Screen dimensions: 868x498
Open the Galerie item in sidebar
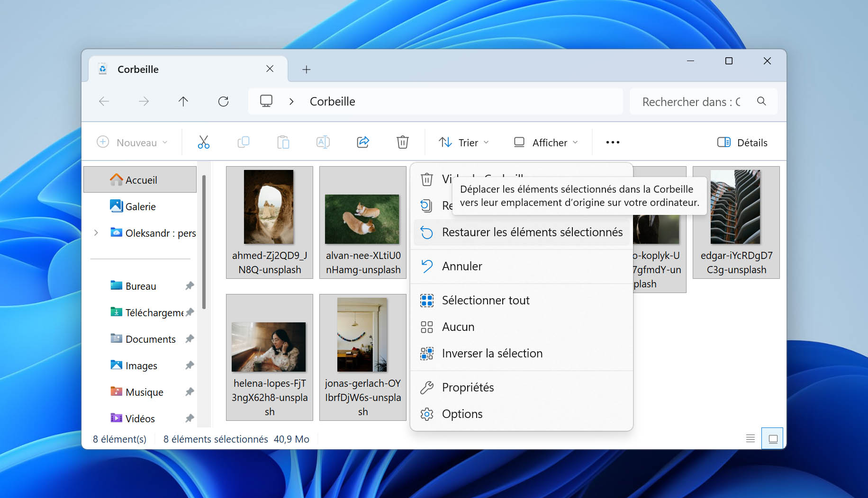[140, 206]
